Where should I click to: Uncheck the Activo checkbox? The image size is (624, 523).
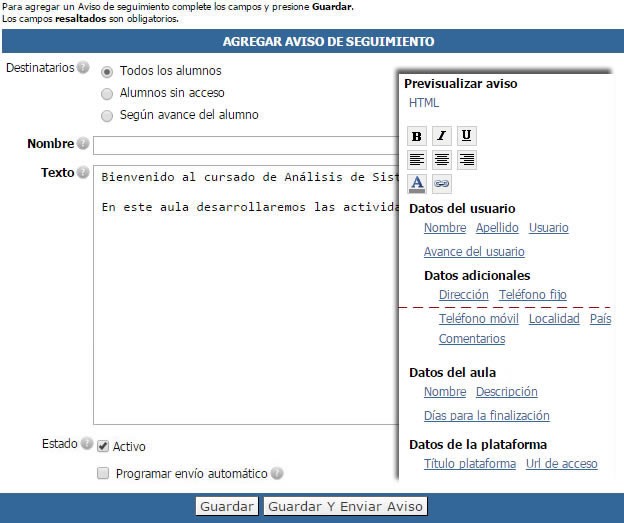point(103,447)
